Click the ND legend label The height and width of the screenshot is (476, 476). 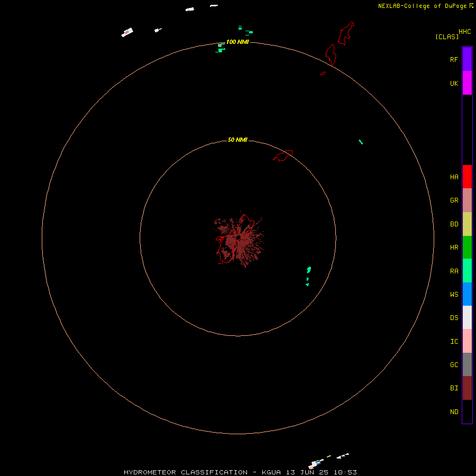coord(454,411)
